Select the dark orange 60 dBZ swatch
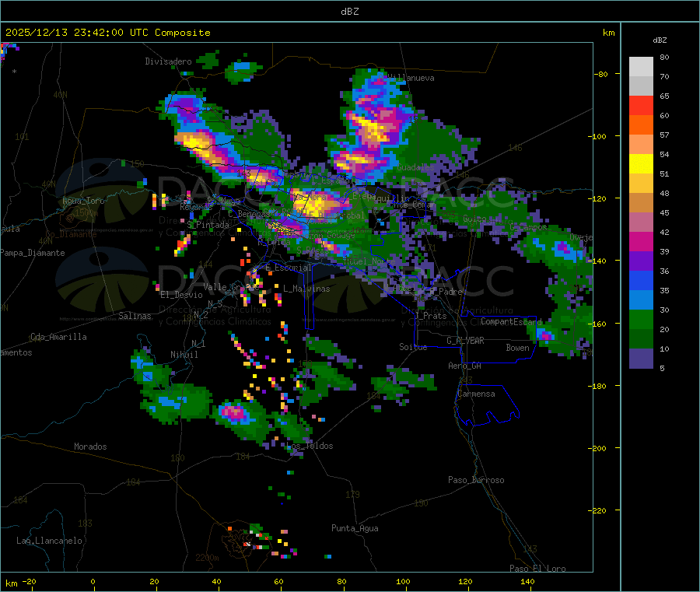This screenshot has width=700, height=592. point(641,125)
